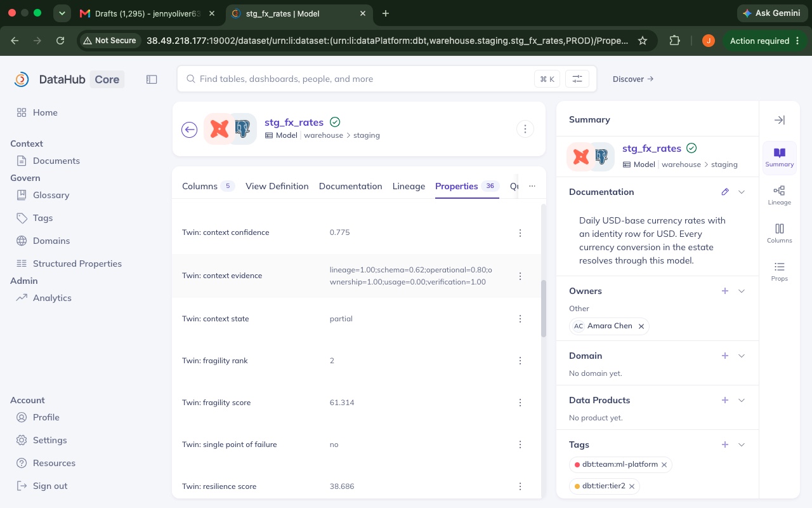Reload the page with the refresh icon
Screen dimensions: 812x508
coord(60,41)
